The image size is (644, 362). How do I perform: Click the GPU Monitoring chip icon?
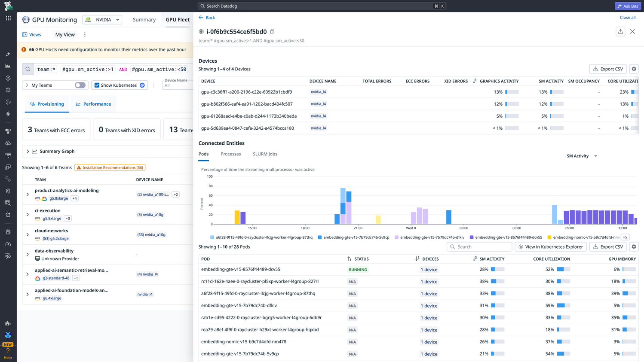pos(26,20)
